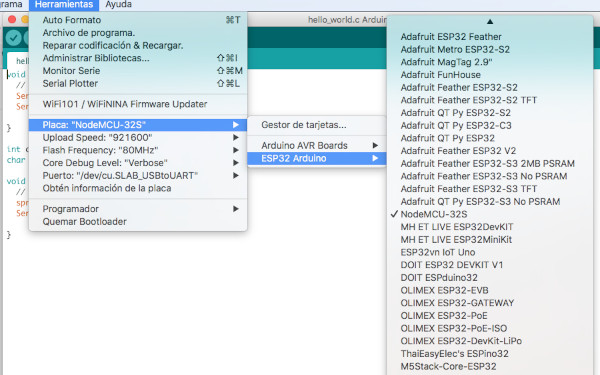
Task: Open Gestor de tarjetas
Action: click(316, 125)
